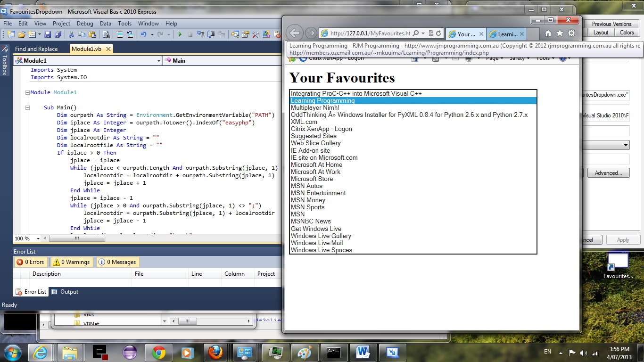Image resolution: width=644 pixels, height=362 pixels.
Task: Toggle the 0 Errors filter
Action: click(31, 262)
